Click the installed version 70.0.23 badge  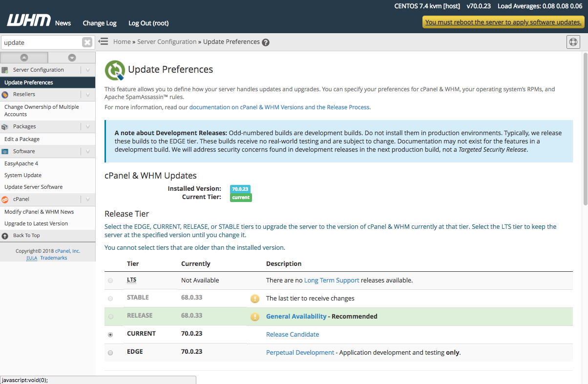240,189
